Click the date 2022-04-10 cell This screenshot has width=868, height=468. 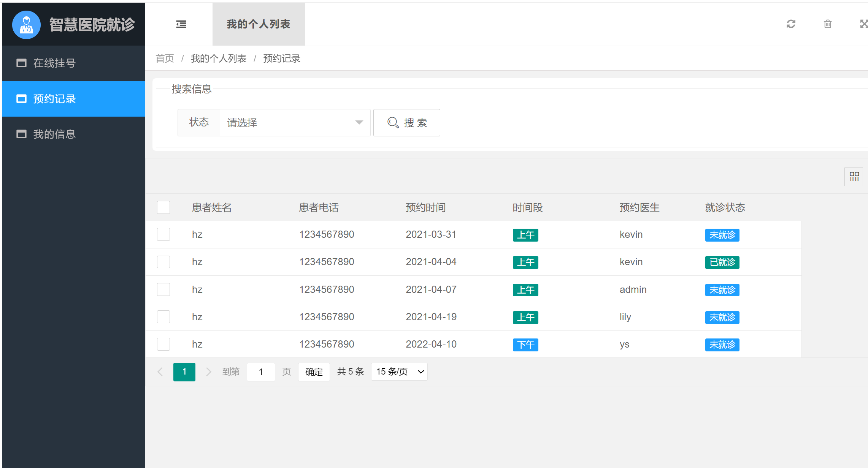point(431,344)
